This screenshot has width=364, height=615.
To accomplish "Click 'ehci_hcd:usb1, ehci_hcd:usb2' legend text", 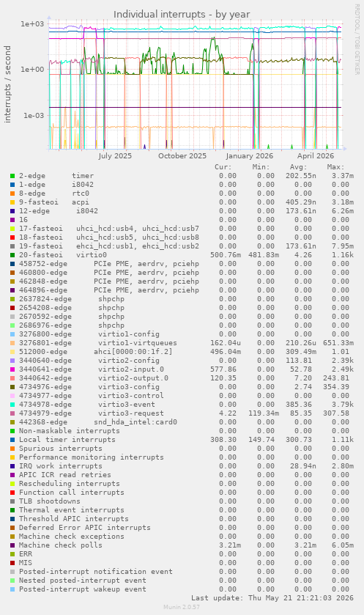I will point(138,246).
